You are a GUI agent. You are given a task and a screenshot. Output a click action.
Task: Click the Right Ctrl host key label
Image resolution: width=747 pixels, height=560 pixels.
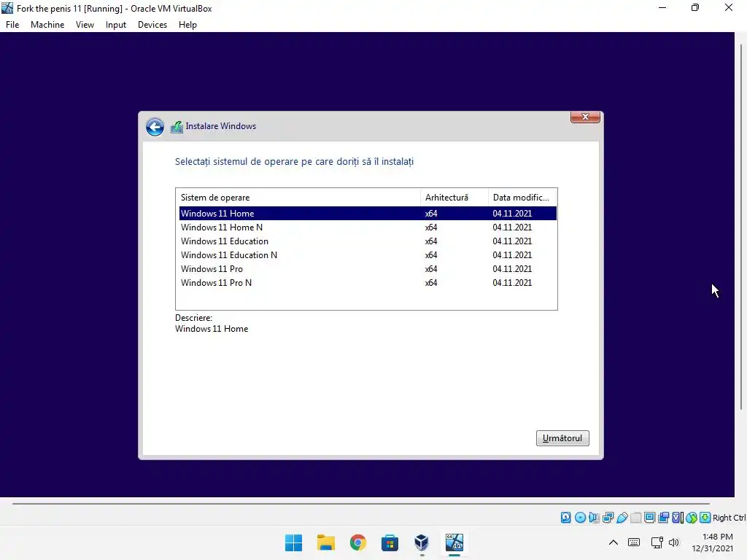tap(729, 518)
